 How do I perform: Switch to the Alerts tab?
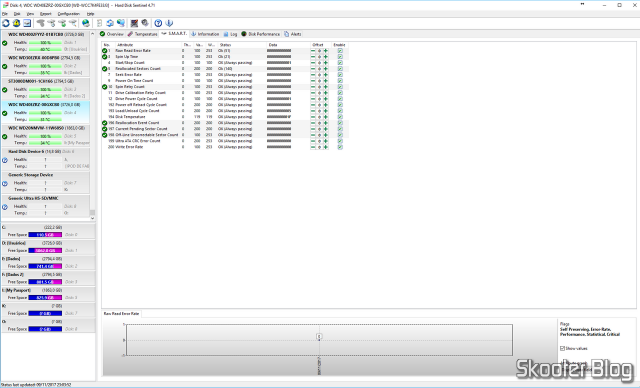pos(293,34)
